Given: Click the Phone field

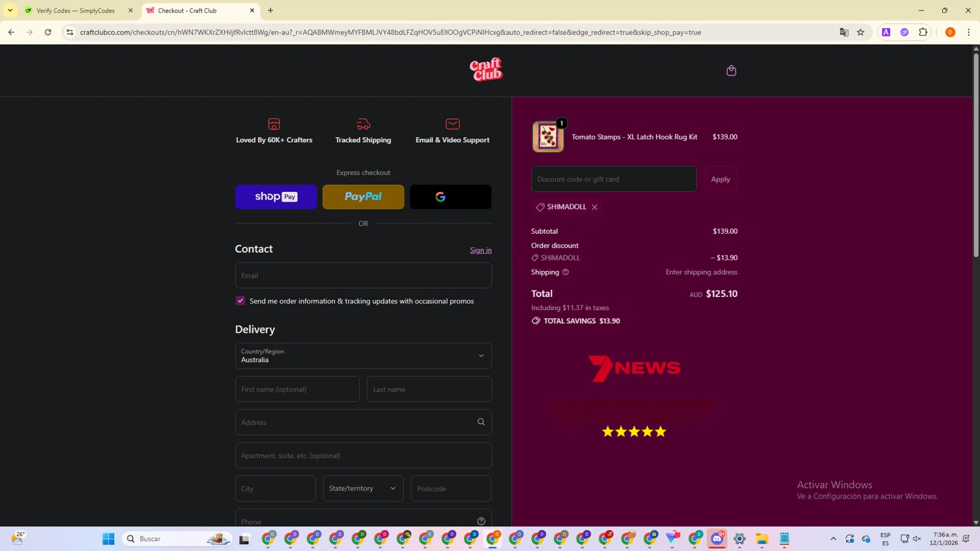Looking at the screenshot, I should (363, 518).
